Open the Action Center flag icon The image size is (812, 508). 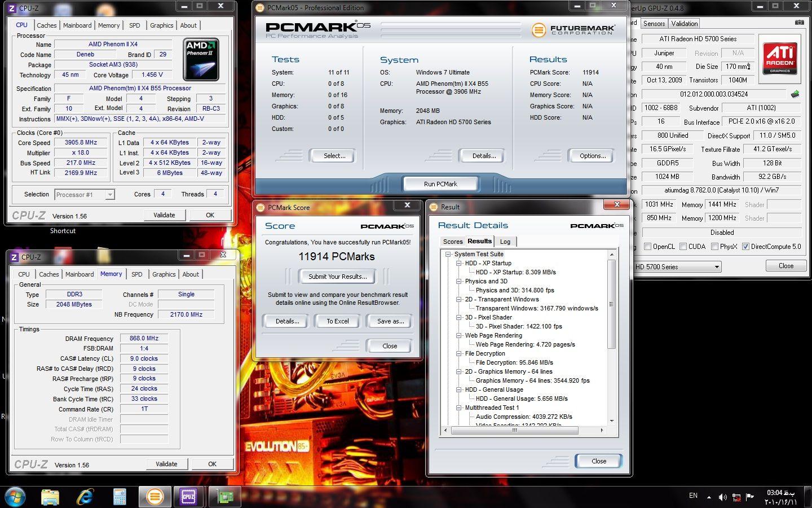click(750, 497)
